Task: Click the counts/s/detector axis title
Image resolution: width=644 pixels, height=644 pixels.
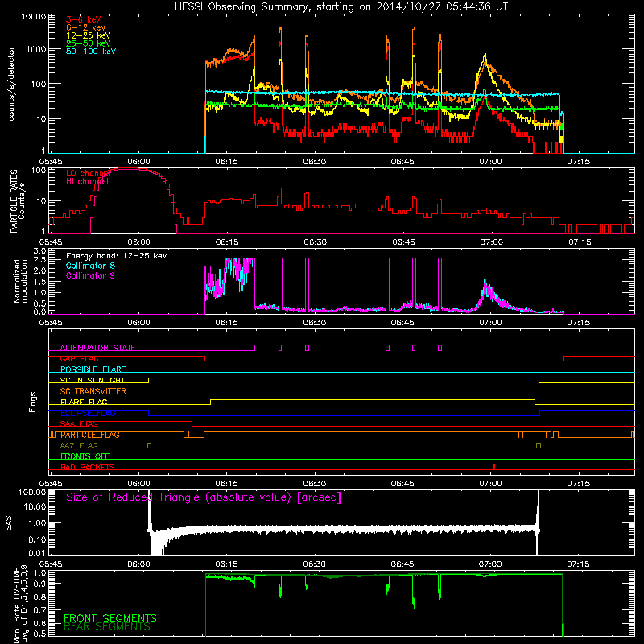Action: (x=11, y=84)
